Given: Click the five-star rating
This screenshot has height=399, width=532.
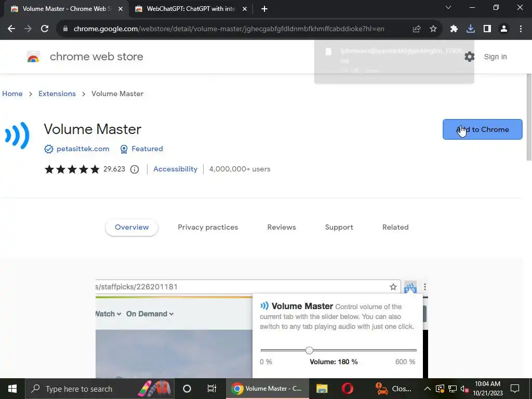Looking at the screenshot, I should click(x=72, y=169).
